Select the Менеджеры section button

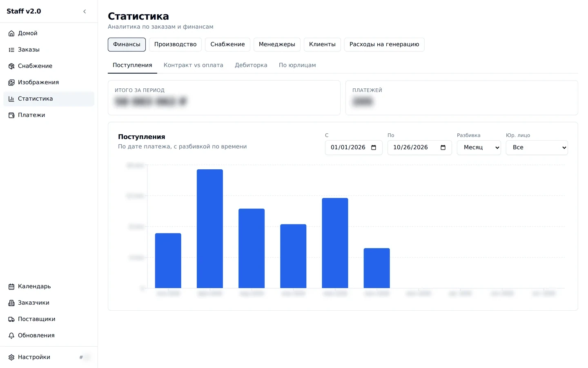click(277, 45)
